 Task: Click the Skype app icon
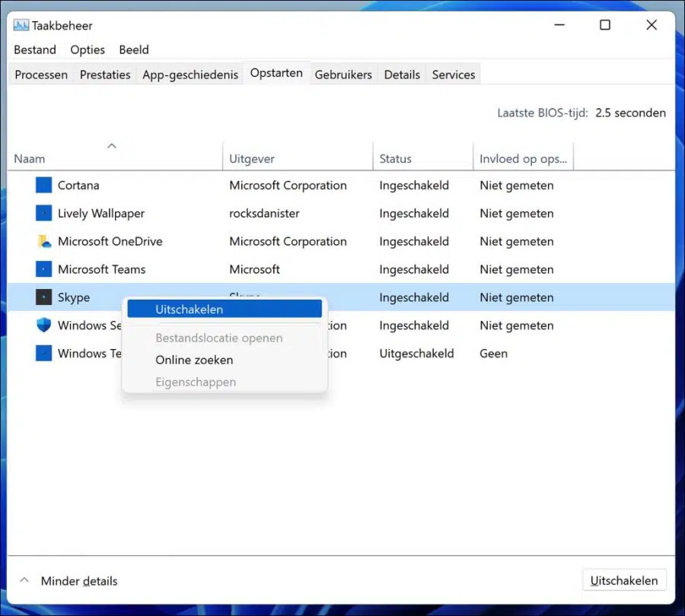tap(43, 297)
